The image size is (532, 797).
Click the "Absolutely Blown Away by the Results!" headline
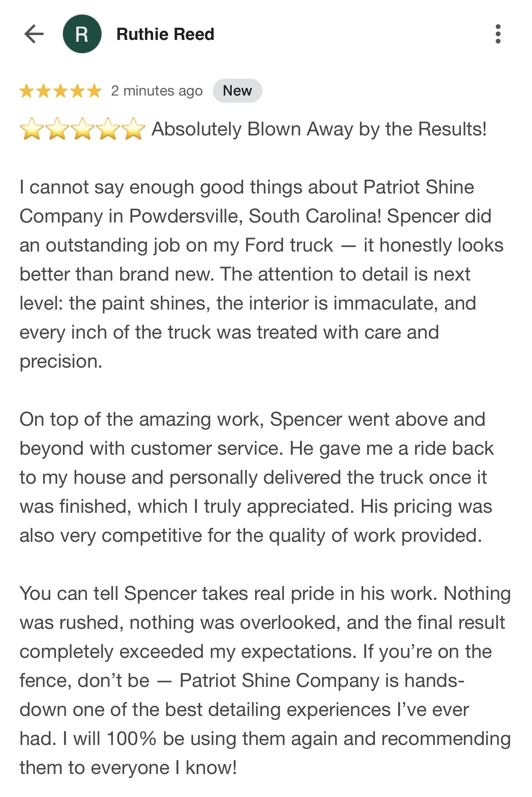tap(319, 129)
